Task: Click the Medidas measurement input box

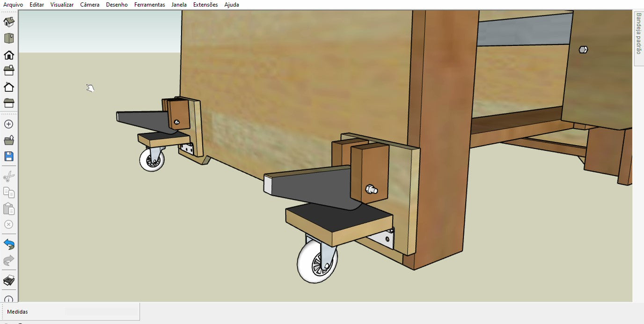Action: point(101,311)
